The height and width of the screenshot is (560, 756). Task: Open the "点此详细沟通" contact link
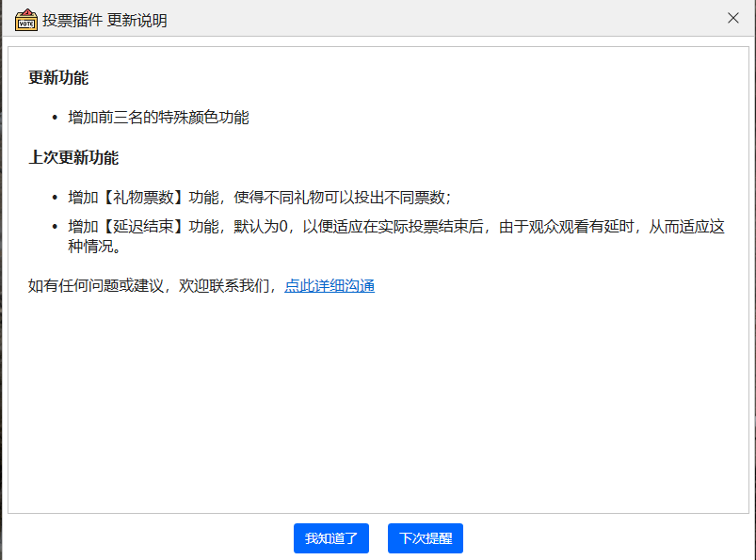pos(329,284)
